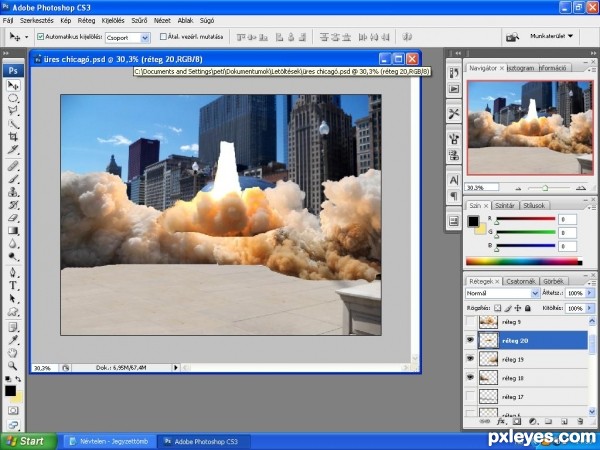Show the réteg 17 layer
Image resolution: width=600 pixels, height=450 pixels.
click(x=470, y=396)
